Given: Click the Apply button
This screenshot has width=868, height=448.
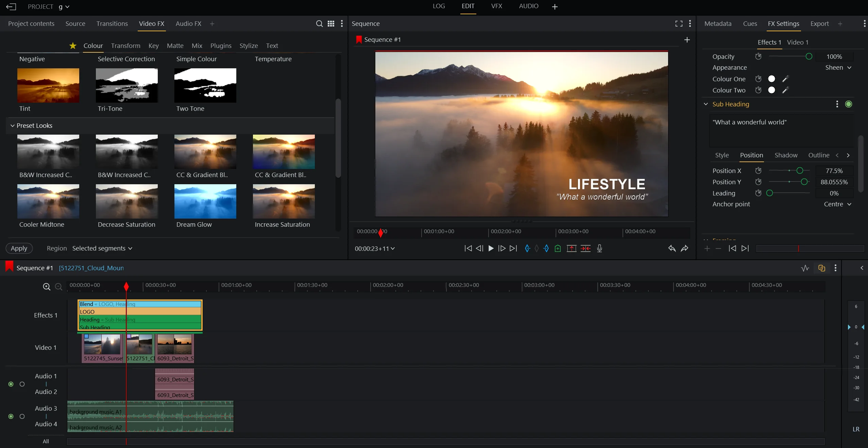Looking at the screenshot, I should 19,248.
